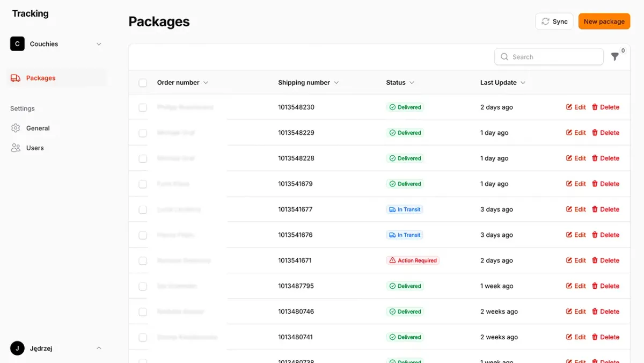
Task: Click the filter funnel icon
Action: pyautogui.click(x=615, y=57)
